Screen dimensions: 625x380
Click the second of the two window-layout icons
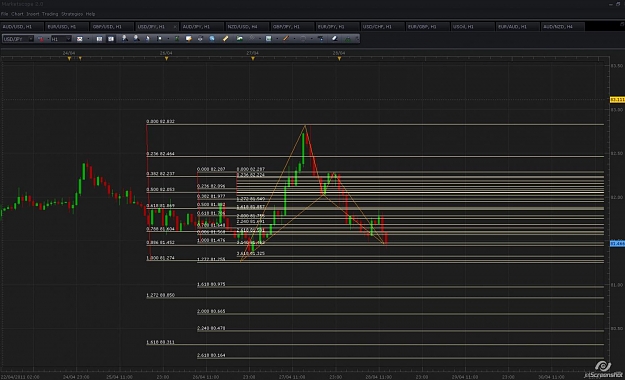pyautogui.click(x=111, y=39)
